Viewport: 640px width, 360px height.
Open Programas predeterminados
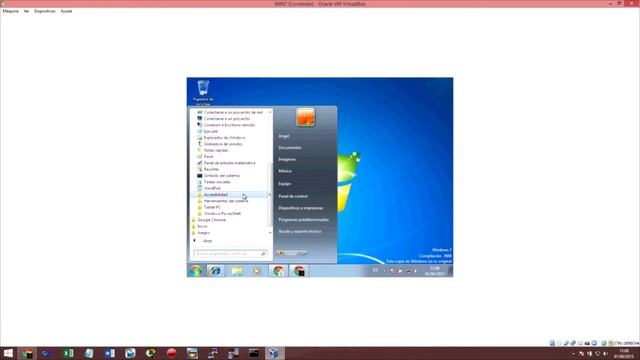pos(303,220)
